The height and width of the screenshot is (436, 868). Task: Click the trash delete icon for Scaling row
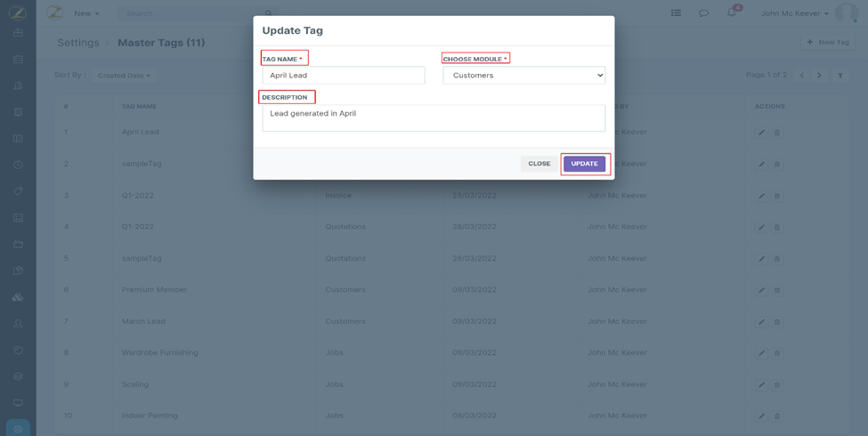point(777,385)
